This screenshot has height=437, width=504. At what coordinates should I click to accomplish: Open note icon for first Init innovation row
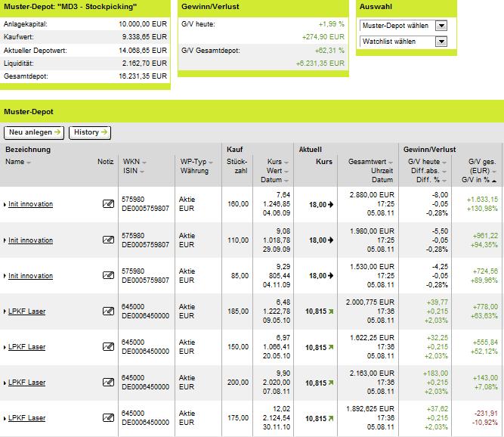(x=108, y=204)
